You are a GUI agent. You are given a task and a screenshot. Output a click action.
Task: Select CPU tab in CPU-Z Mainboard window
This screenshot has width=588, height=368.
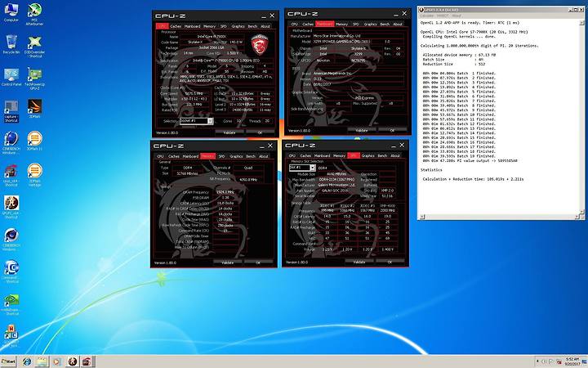click(x=294, y=24)
